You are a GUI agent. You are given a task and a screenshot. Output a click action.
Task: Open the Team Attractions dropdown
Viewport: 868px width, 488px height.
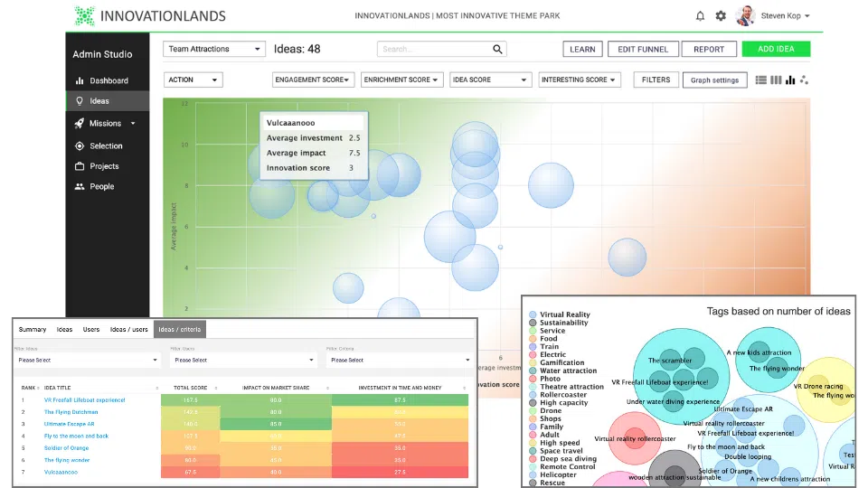click(214, 49)
